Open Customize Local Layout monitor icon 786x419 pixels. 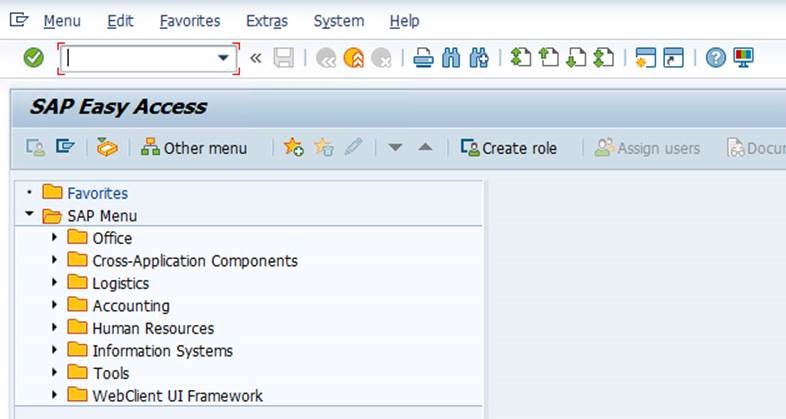point(743,58)
